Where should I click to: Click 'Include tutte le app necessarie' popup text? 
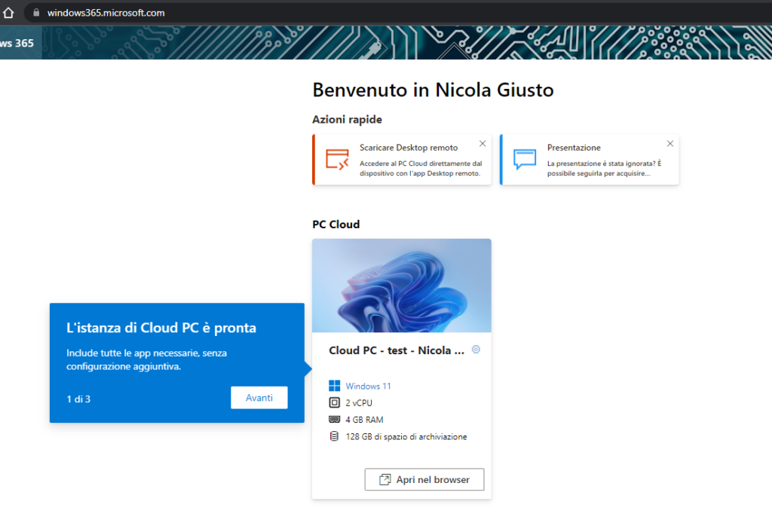coord(147,359)
